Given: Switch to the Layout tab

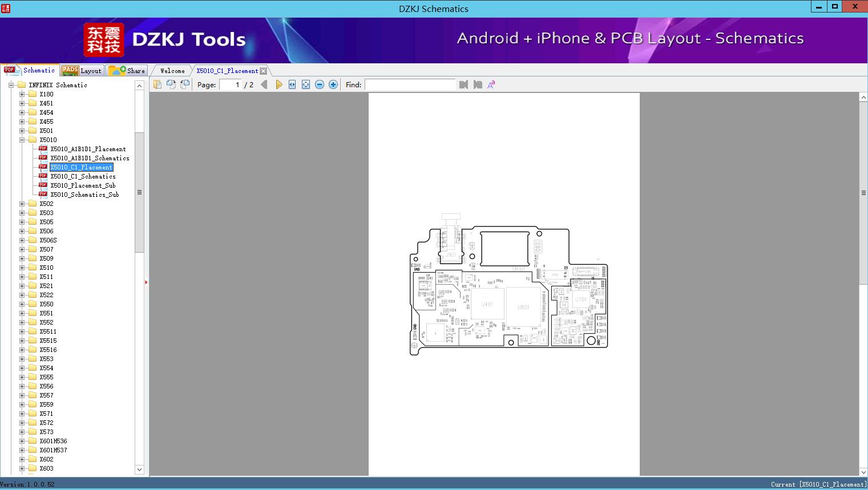Looking at the screenshot, I should pos(82,71).
